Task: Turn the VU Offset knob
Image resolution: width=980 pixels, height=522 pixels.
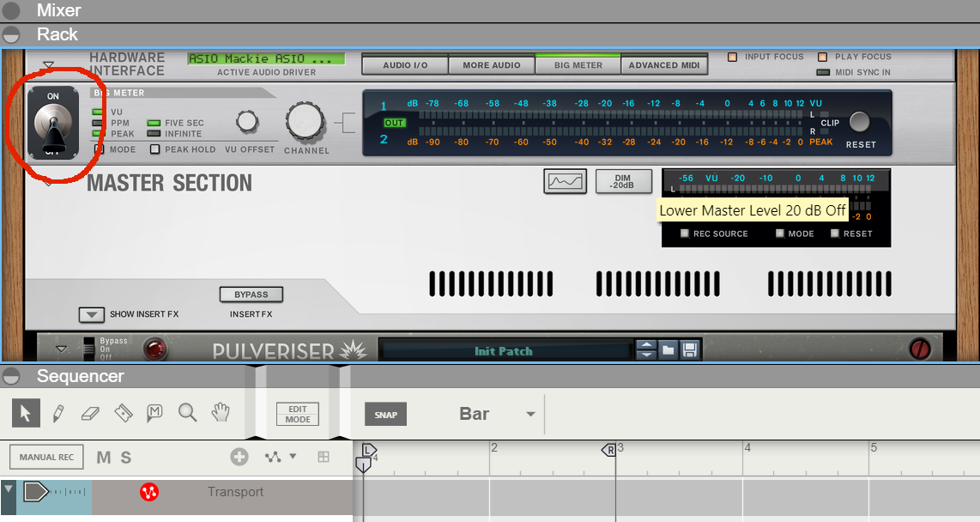Action: pos(248,122)
